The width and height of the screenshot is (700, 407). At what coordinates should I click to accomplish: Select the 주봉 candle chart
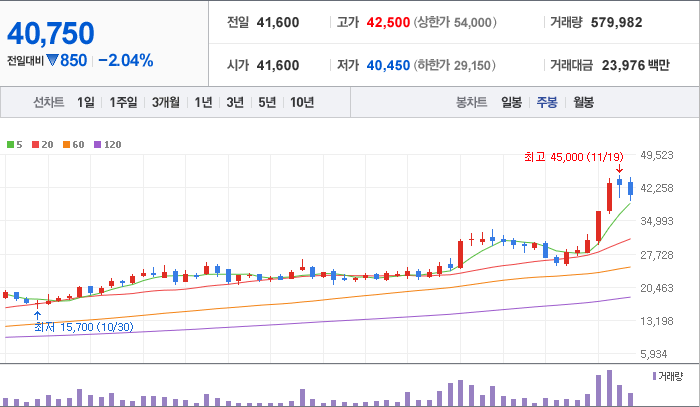547,102
